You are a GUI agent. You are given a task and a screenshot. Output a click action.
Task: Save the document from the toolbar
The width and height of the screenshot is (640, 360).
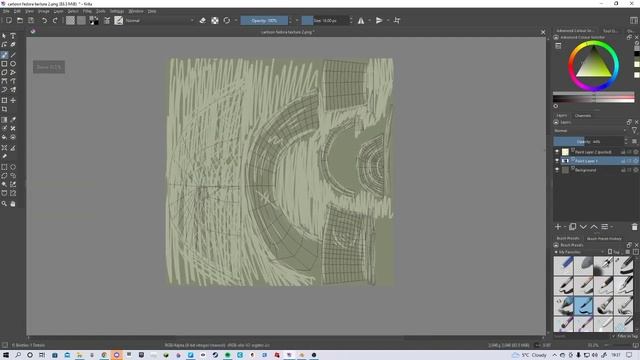pyautogui.click(x=31, y=20)
